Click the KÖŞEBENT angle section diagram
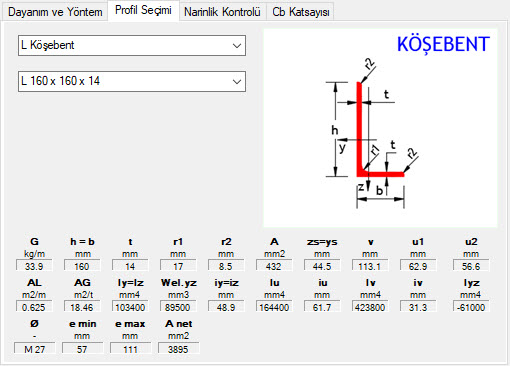This screenshot has height=366, width=510. pos(380,128)
